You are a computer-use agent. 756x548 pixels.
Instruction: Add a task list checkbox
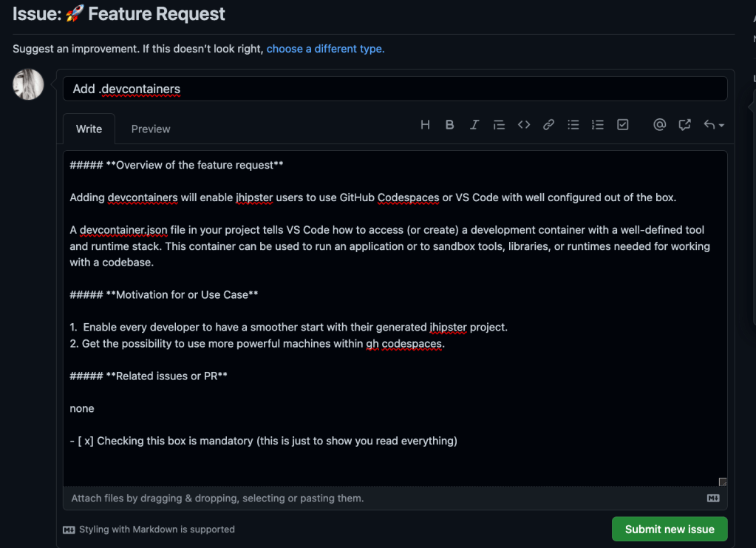point(623,125)
